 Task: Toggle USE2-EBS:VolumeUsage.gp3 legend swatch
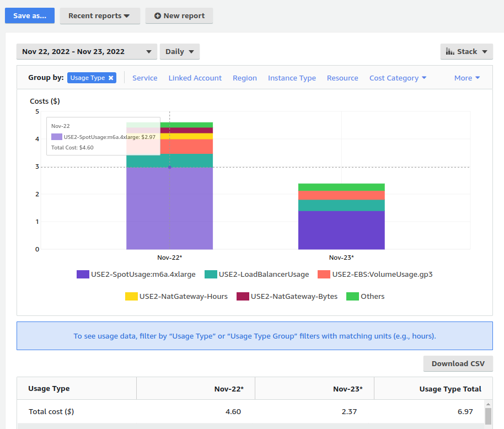tap(324, 274)
